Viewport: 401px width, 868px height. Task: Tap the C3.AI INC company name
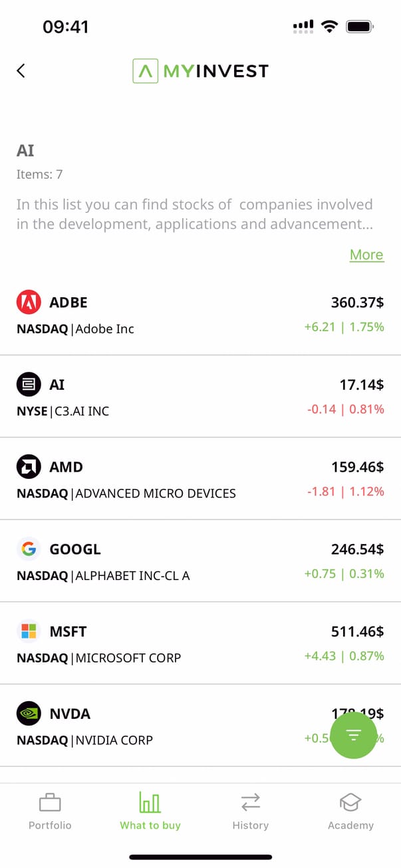80,411
